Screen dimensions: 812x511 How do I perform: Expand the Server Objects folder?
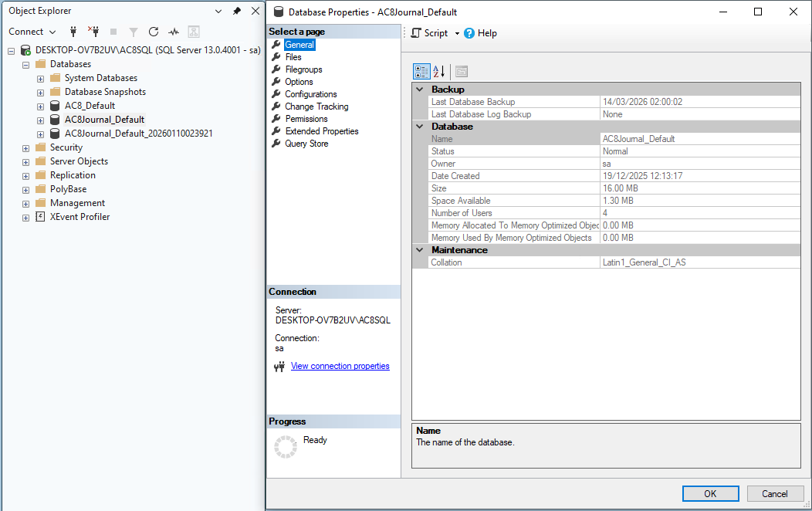(x=25, y=163)
